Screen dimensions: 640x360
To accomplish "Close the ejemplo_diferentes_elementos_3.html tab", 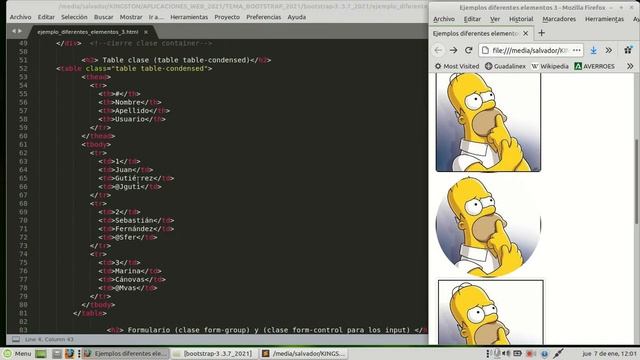I will (x=146, y=32).
